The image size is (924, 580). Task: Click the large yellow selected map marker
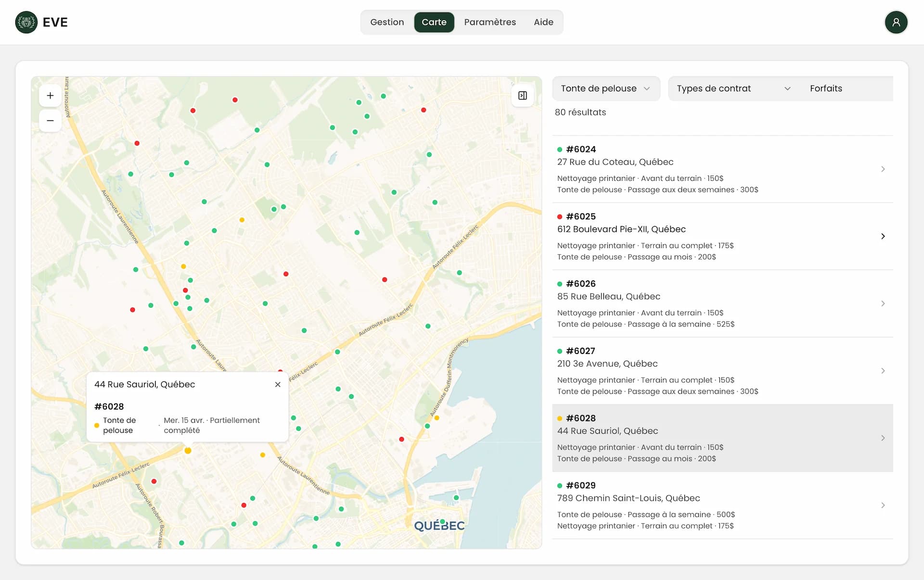(188, 451)
